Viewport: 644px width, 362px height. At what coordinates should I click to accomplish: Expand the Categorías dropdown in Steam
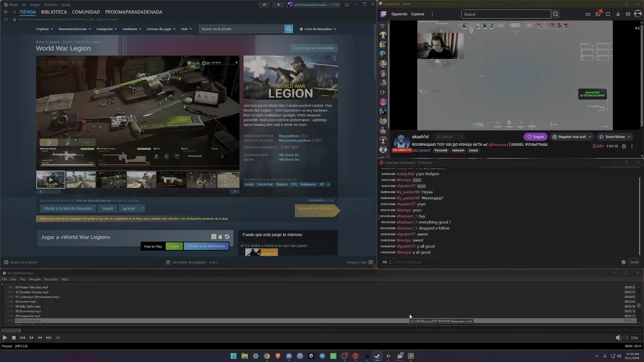pyautogui.click(x=107, y=29)
